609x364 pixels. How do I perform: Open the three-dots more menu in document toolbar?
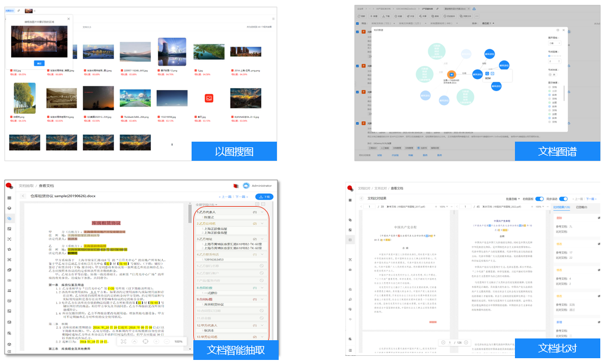(x=477, y=16)
